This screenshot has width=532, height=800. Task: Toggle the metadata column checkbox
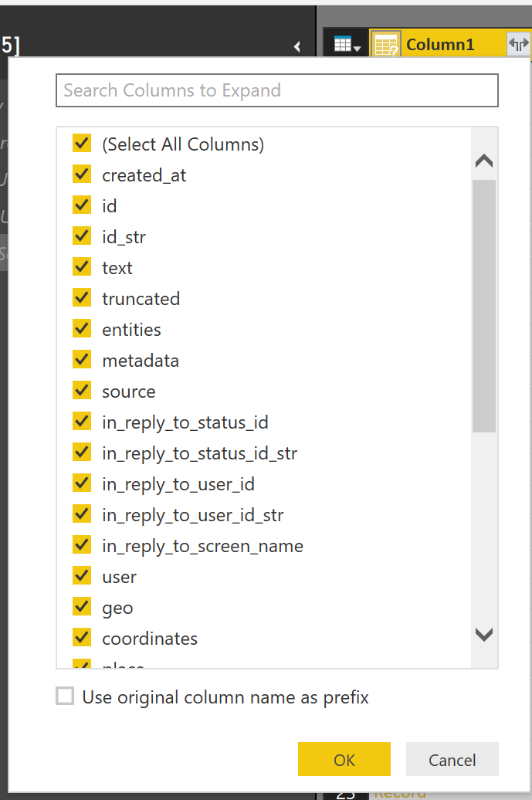point(82,360)
